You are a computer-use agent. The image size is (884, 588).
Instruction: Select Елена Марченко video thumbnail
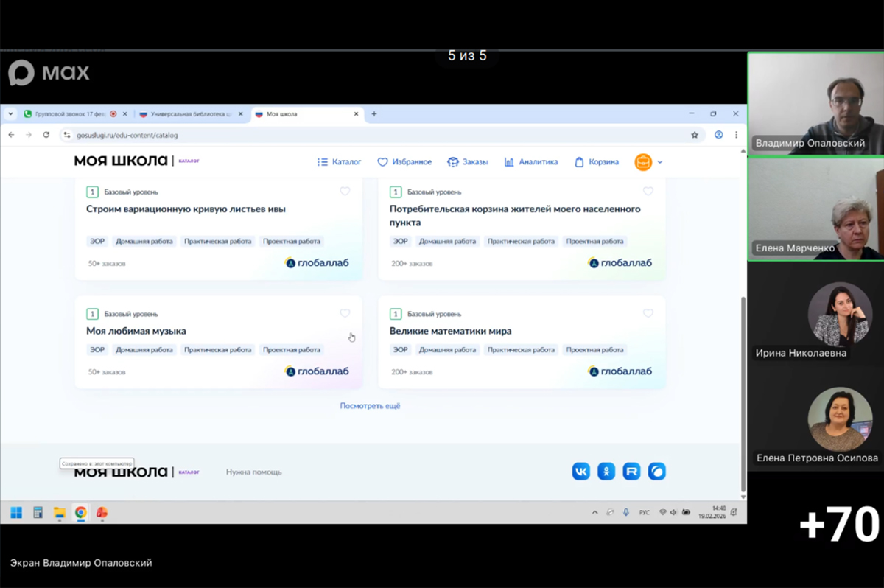(815, 209)
